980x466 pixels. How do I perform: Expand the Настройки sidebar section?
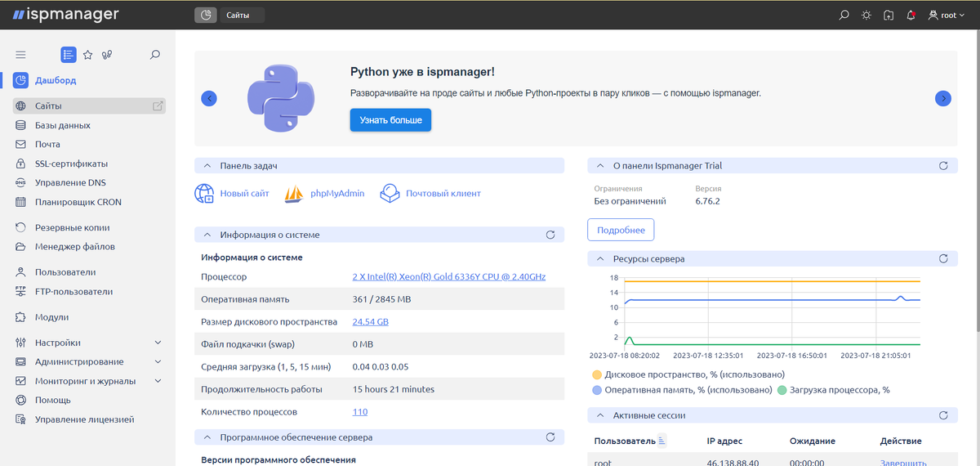(89, 343)
